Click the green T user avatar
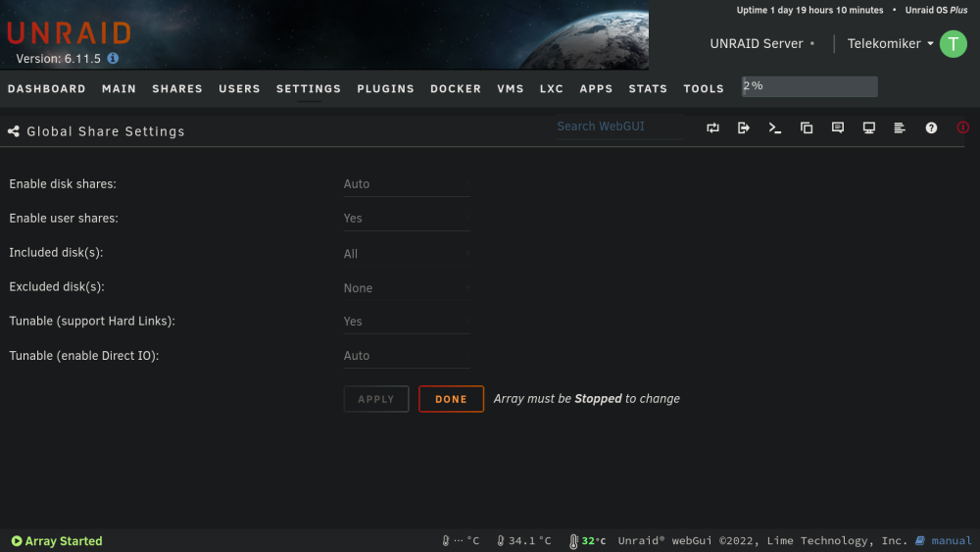This screenshot has height=552, width=980. point(954,44)
